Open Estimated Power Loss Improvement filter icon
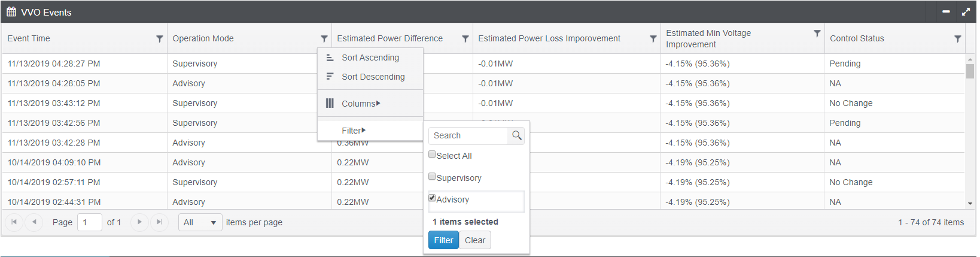 pos(653,39)
